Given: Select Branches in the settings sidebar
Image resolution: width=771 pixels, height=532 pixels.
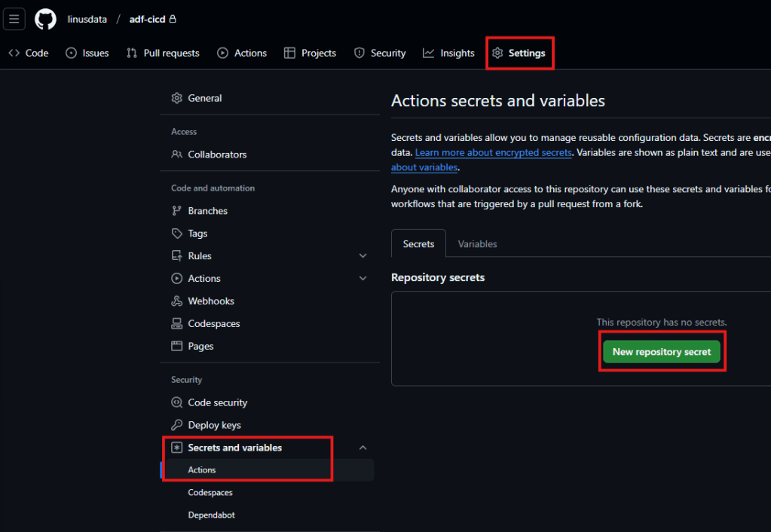Looking at the screenshot, I should click(x=207, y=211).
